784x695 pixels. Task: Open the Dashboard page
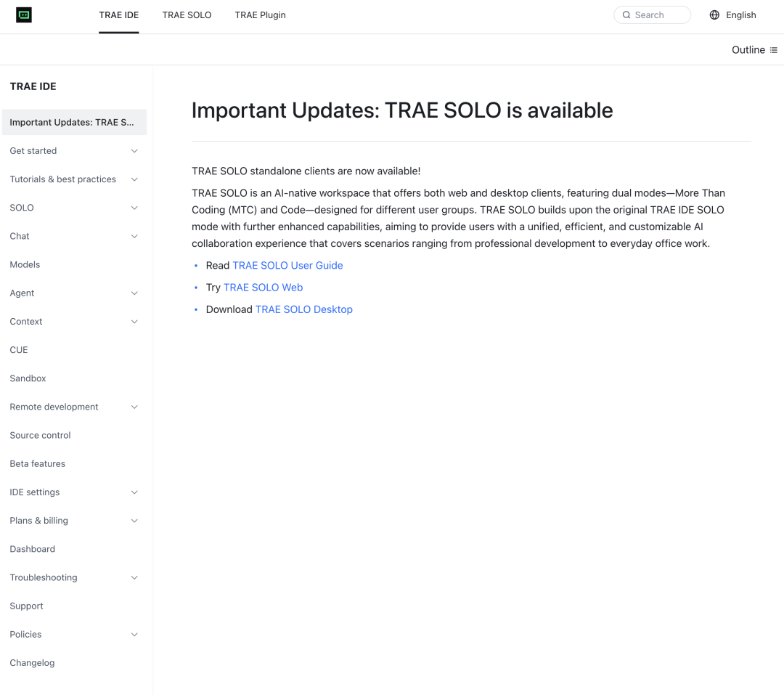click(x=33, y=550)
